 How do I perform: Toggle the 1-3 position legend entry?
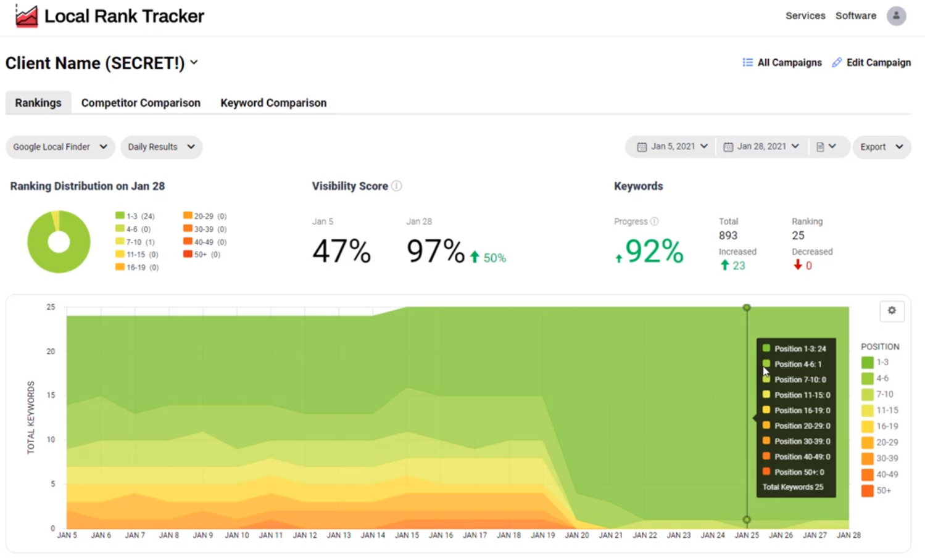(x=874, y=363)
